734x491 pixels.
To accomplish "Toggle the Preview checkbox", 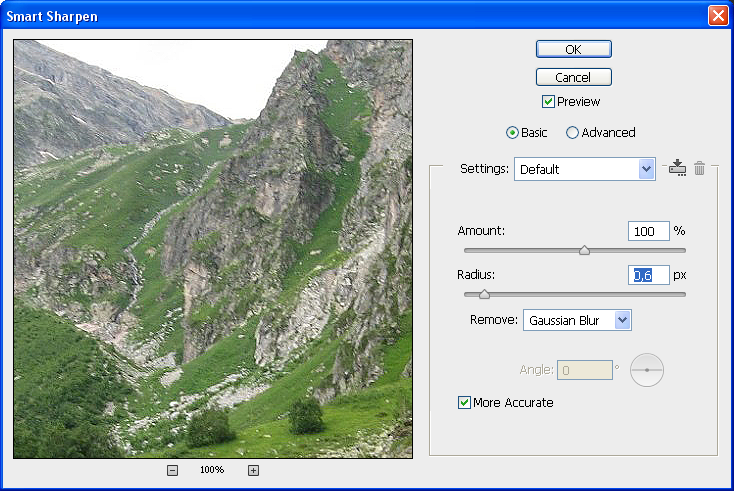I will (x=548, y=102).
